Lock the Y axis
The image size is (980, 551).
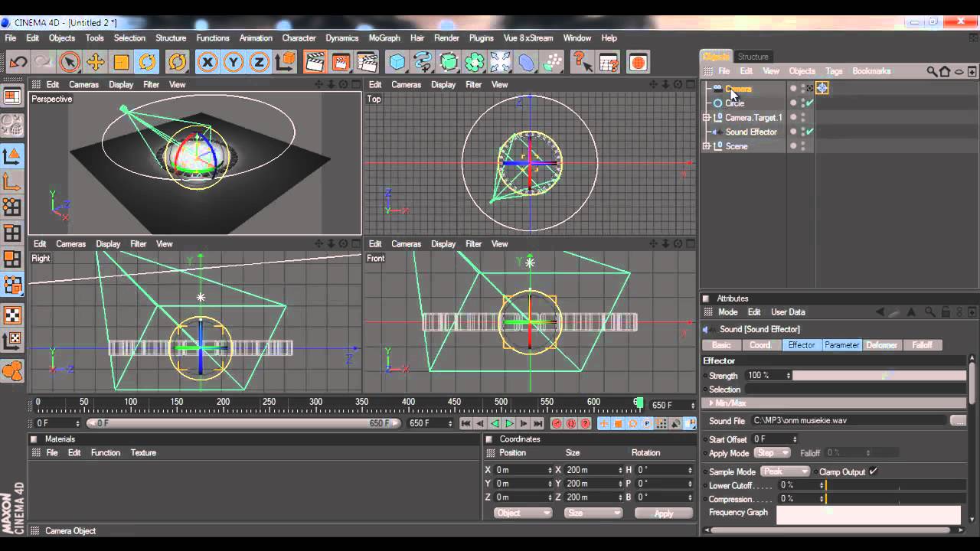234,62
